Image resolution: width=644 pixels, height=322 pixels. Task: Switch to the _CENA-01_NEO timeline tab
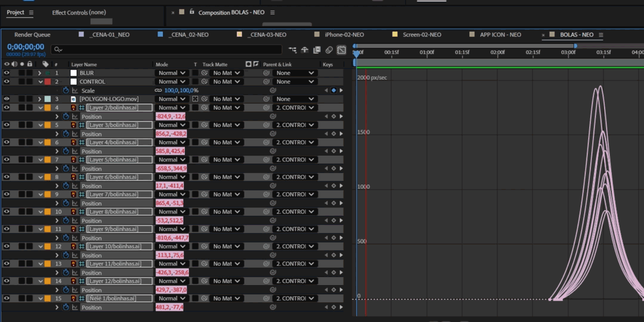(109, 35)
